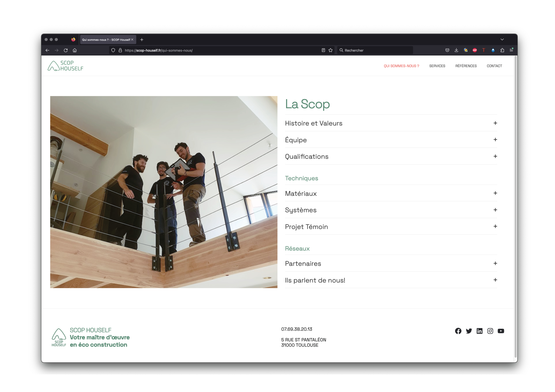Bookmark this page with star icon
Image resolution: width=555 pixels, height=392 pixels.
[331, 50]
